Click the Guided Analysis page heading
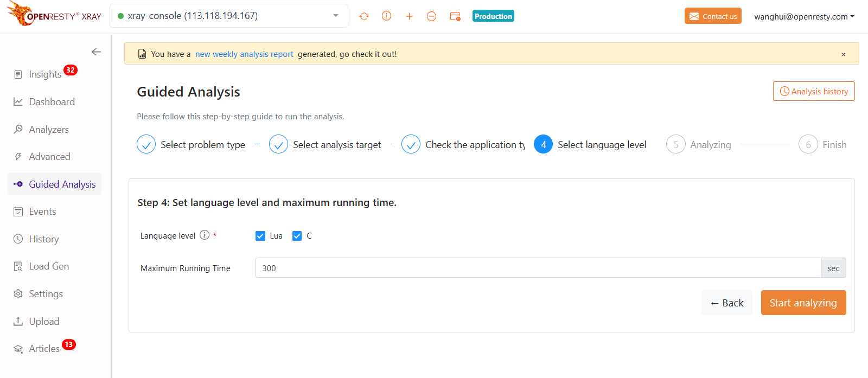This screenshot has width=868, height=378. [x=188, y=92]
